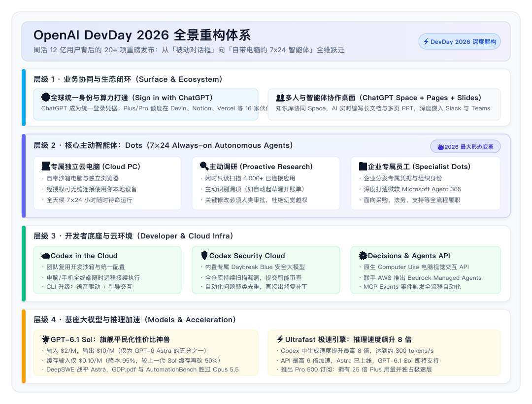532x404 pixels.
Task: Click the globe icon beside 全球统一身份与算力打通
Action: pos(46,98)
